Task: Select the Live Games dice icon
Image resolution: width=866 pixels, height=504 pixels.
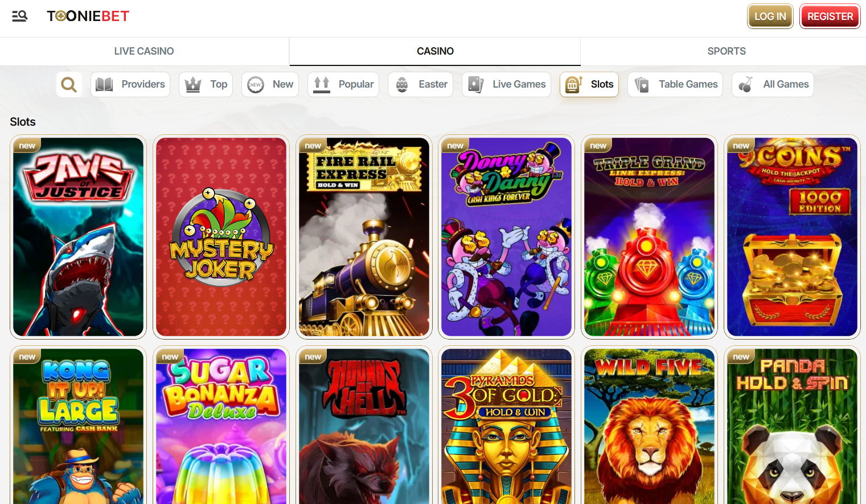Action: pos(475,84)
